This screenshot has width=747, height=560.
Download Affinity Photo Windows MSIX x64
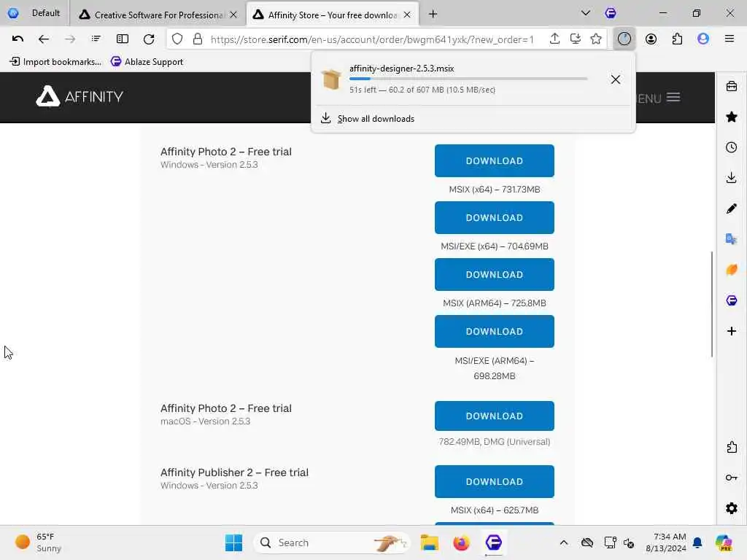pos(494,161)
